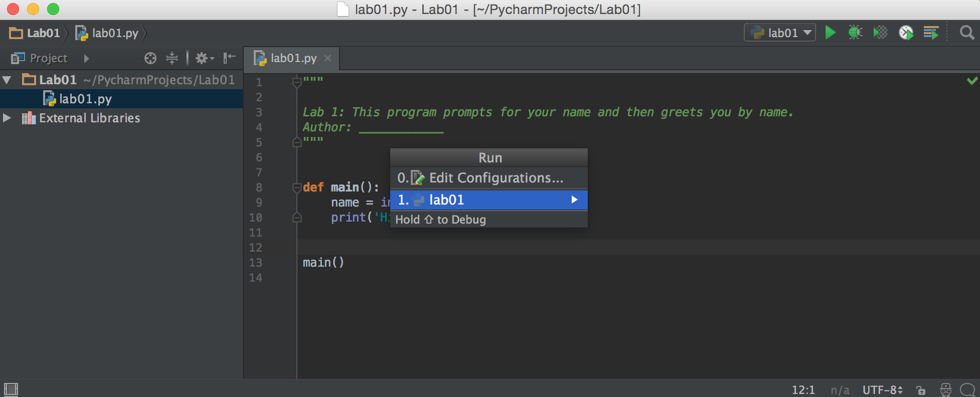Click line number 14 in gutter

click(256, 278)
